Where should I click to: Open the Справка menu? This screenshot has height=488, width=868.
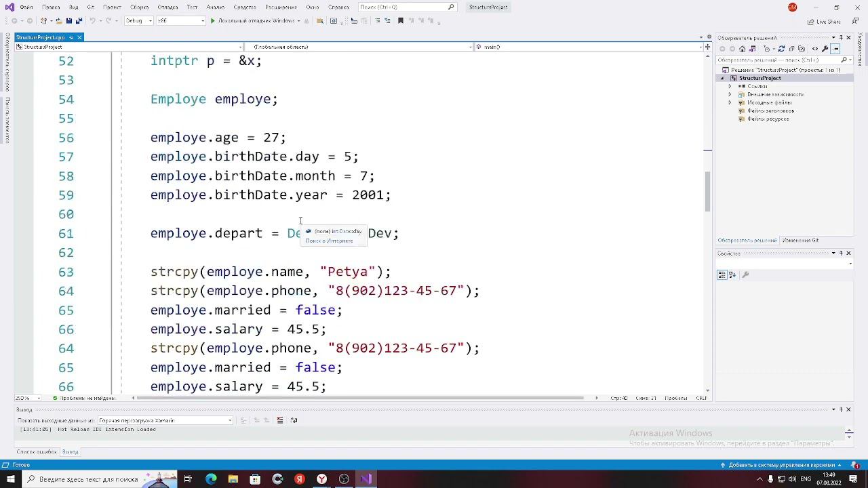pos(338,7)
